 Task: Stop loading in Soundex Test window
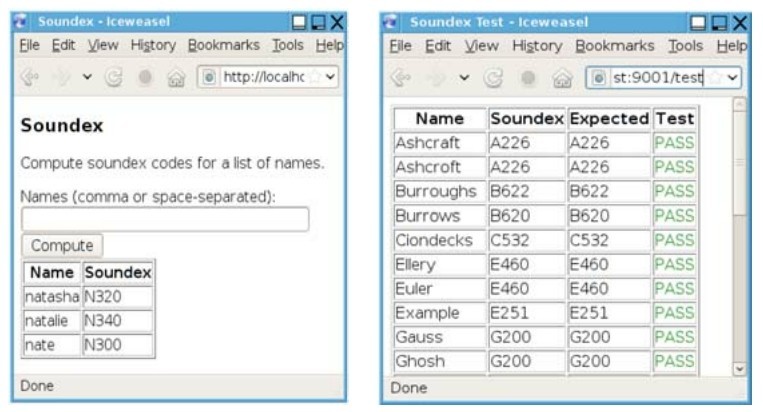(x=528, y=78)
